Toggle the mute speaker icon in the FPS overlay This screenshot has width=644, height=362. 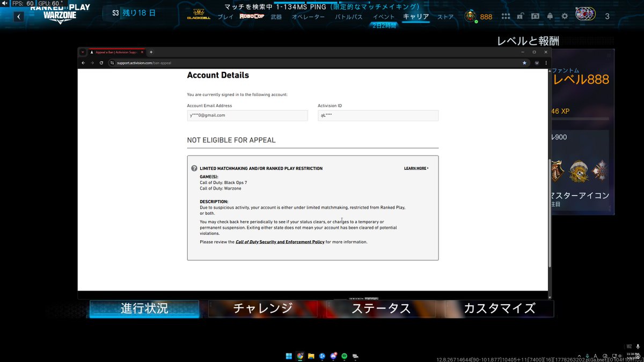point(5,3)
